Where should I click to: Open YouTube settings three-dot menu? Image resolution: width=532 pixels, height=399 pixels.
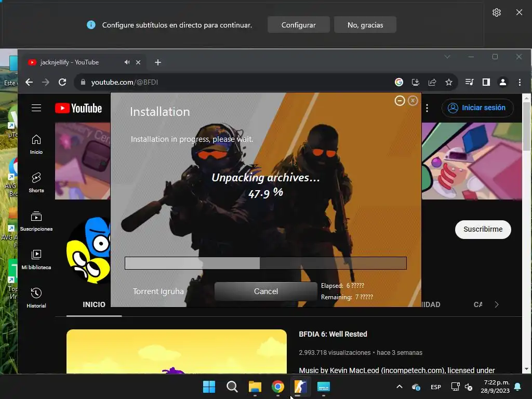pos(427,108)
